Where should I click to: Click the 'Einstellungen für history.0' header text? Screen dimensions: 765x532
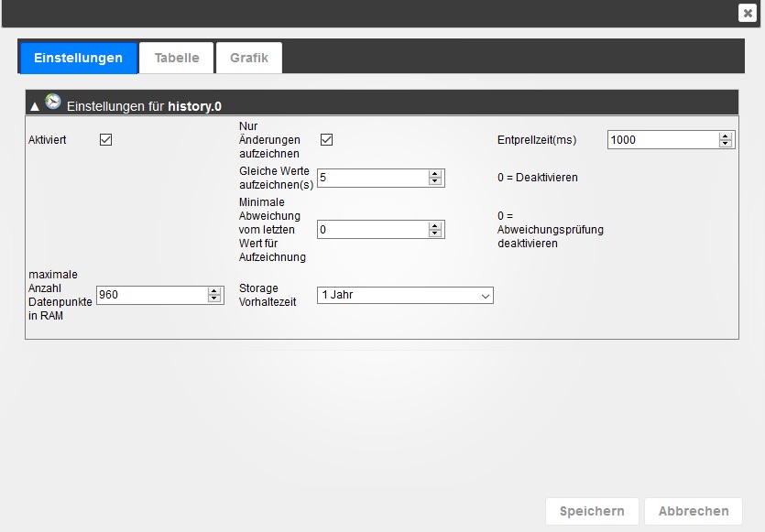(144, 106)
